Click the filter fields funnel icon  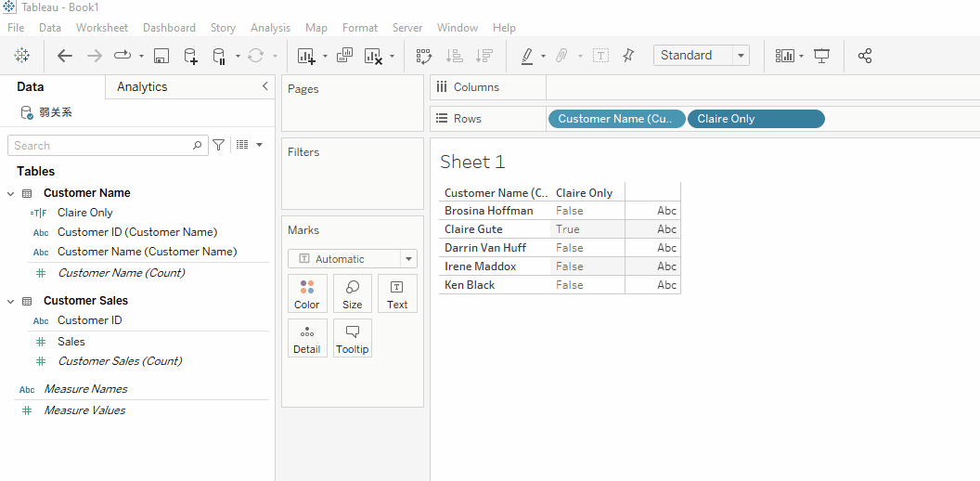pos(218,145)
